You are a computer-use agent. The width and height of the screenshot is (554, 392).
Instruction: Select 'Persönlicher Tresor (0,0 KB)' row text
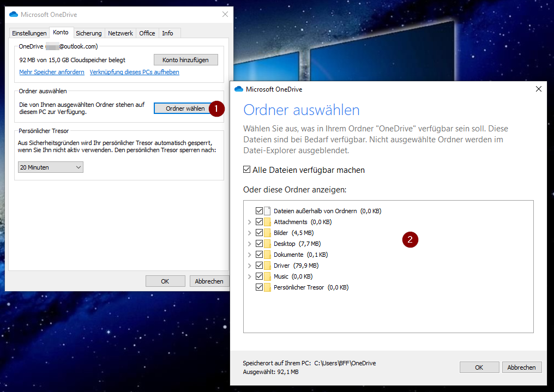[x=311, y=287]
